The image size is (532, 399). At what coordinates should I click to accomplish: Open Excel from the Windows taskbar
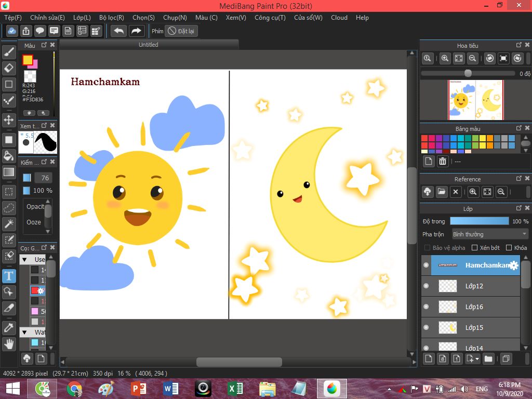click(x=235, y=388)
